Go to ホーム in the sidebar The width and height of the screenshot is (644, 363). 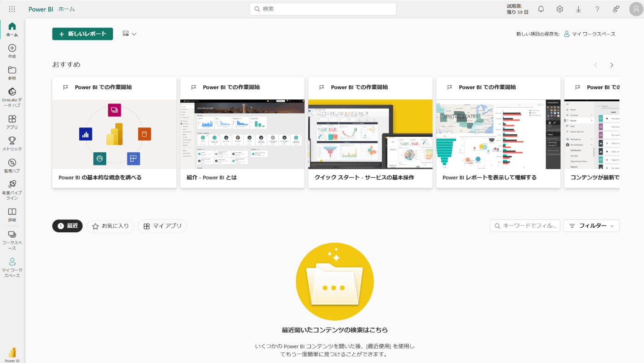point(12,30)
